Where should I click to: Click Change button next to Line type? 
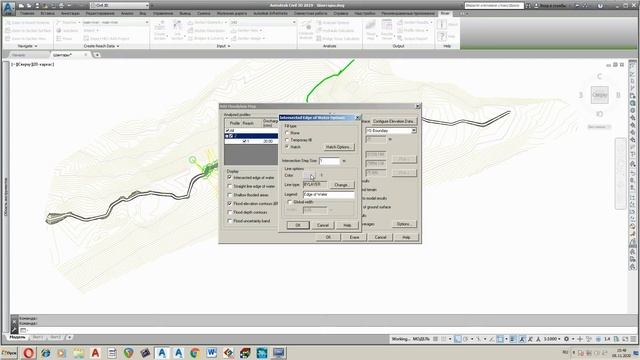pos(342,185)
